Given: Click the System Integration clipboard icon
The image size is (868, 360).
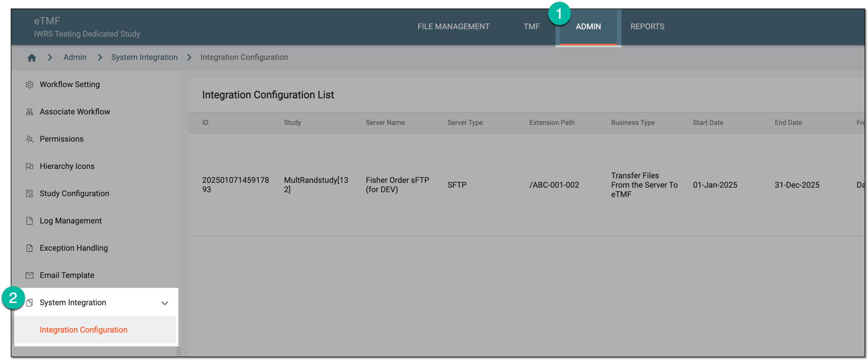Looking at the screenshot, I should point(30,302).
